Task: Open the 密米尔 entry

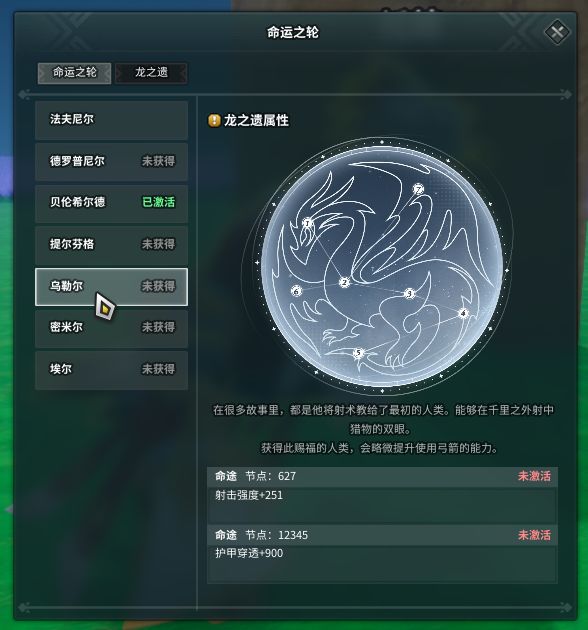Action: click(111, 327)
